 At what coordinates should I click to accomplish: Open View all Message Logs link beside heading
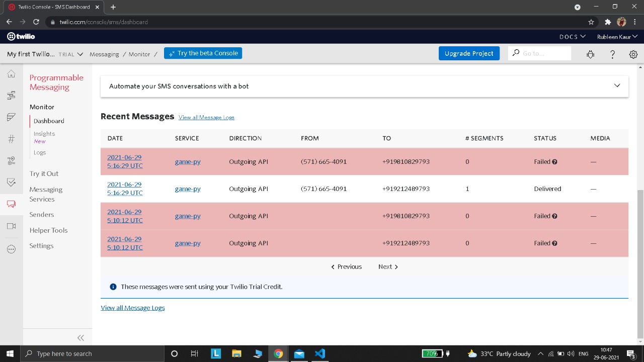point(206,117)
